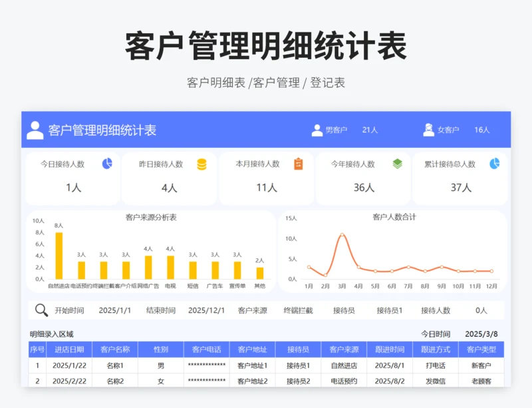The width and height of the screenshot is (532, 408).
Task: Click the 性别 column header
Action: pyautogui.click(x=161, y=349)
